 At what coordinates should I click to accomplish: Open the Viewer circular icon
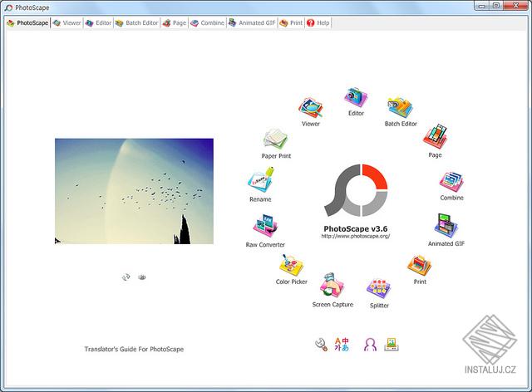click(x=311, y=109)
